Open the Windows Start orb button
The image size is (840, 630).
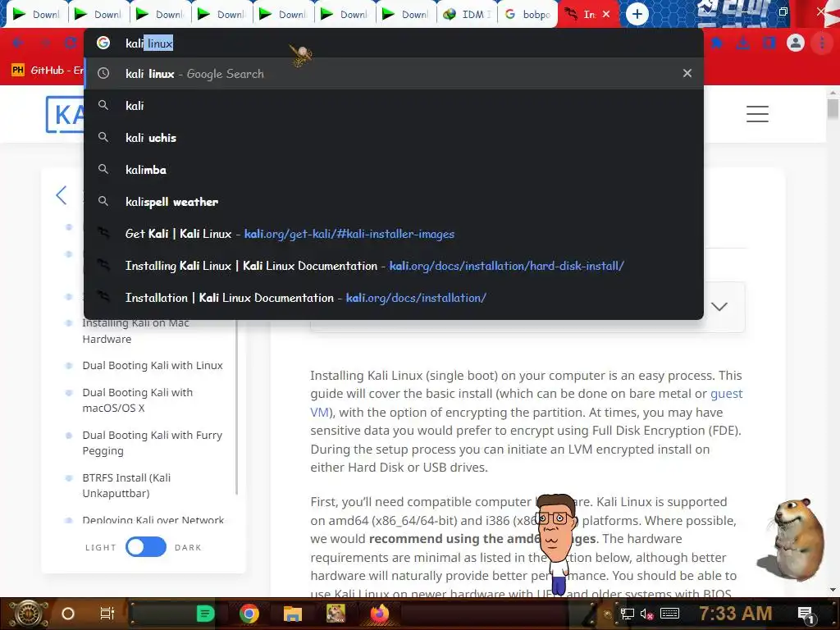(x=28, y=614)
